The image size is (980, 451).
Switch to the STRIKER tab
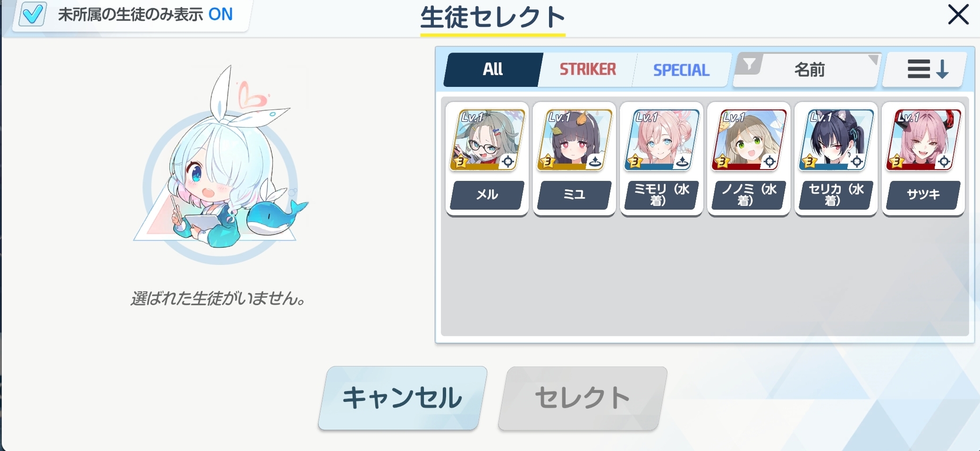pos(588,69)
